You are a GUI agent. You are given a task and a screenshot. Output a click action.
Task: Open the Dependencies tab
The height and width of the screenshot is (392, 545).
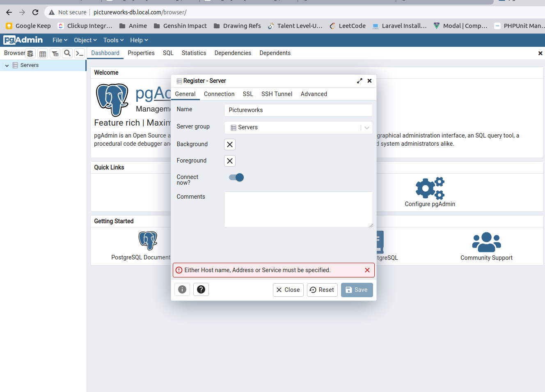(233, 53)
